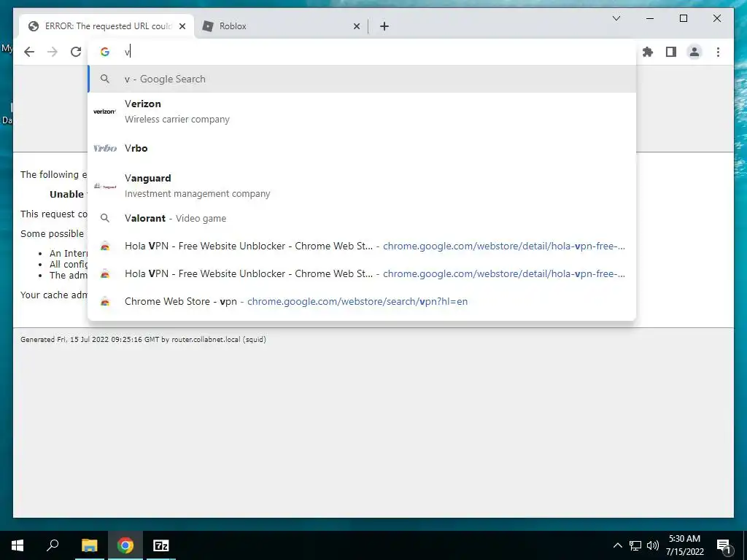Open the tab search chevron

[x=616, y=18]
